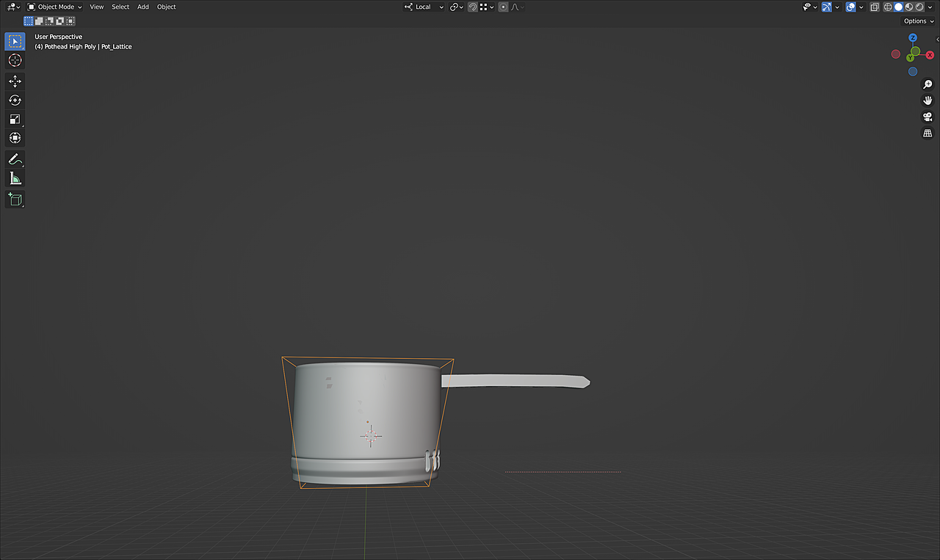This screenshot has height=560, width=940.
Task: Click the "User Perspective" label
Action: coord(59,37)
